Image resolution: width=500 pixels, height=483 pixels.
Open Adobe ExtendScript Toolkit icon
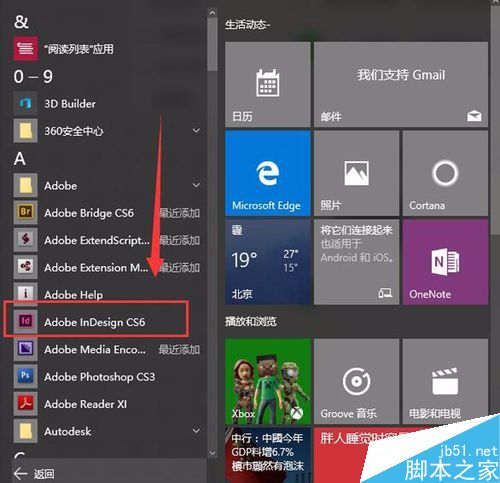tap(25, 240)
